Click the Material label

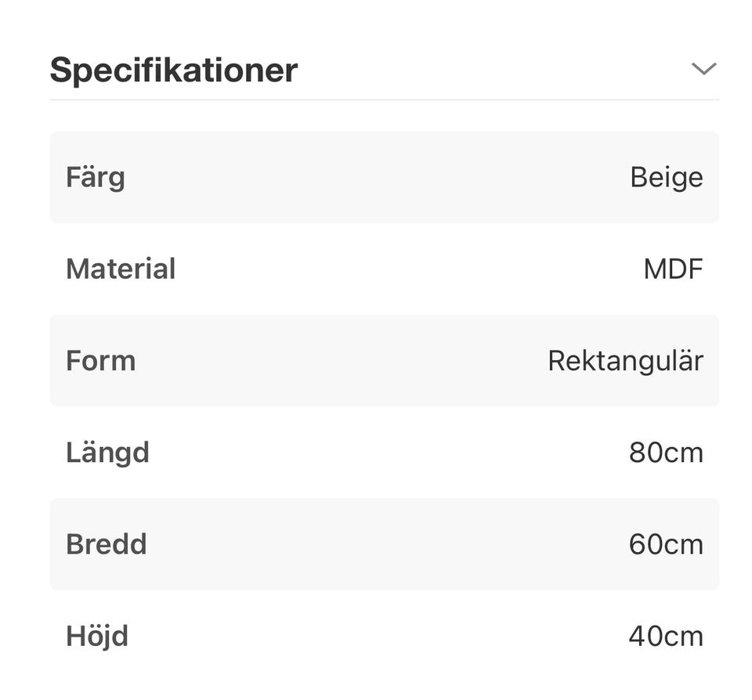point(121,269)
